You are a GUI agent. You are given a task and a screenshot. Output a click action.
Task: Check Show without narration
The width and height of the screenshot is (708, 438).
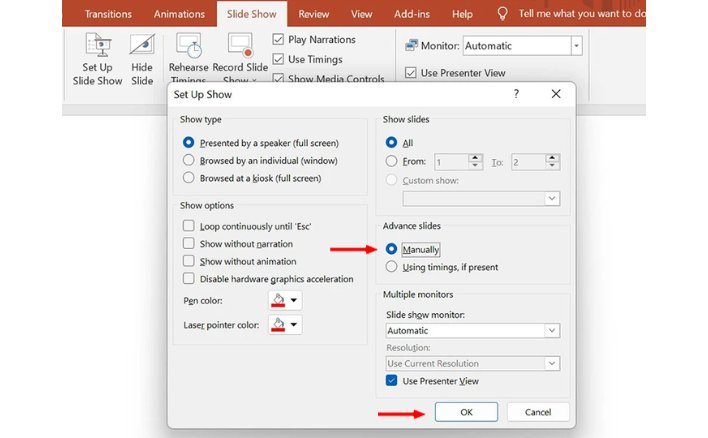[x=189, y=244]
